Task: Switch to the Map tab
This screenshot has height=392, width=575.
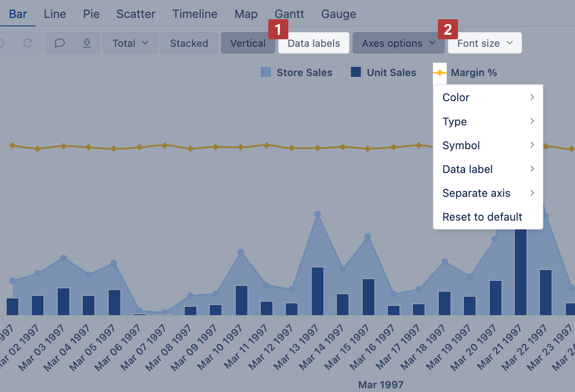Action: pyautogui.click(x=246, y=14)
